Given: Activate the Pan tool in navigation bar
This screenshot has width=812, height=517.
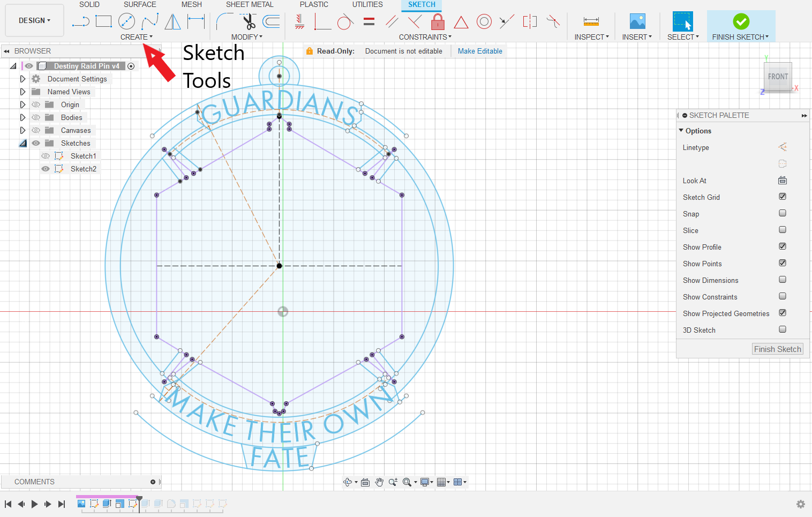Looking at the screenshot, I should (x=379, y=482).
